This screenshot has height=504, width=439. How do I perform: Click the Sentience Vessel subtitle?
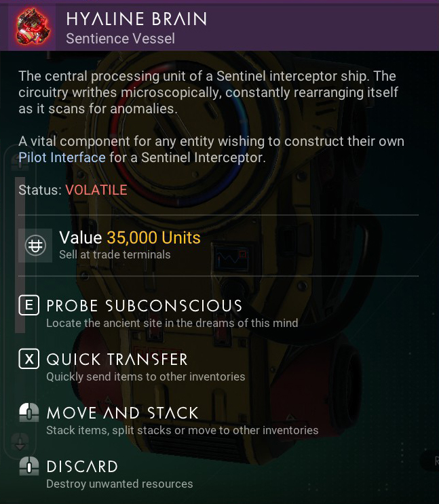coord(120,39)
